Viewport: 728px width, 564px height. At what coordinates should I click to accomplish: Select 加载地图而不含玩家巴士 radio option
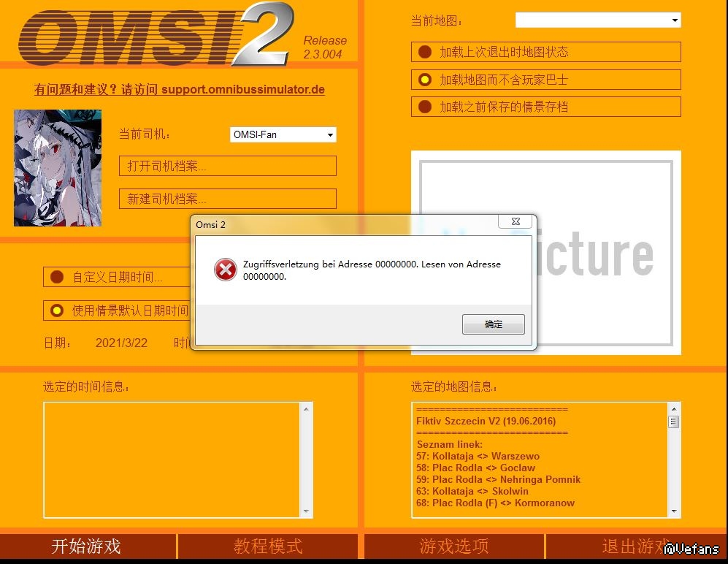click(x=546, y=80)
